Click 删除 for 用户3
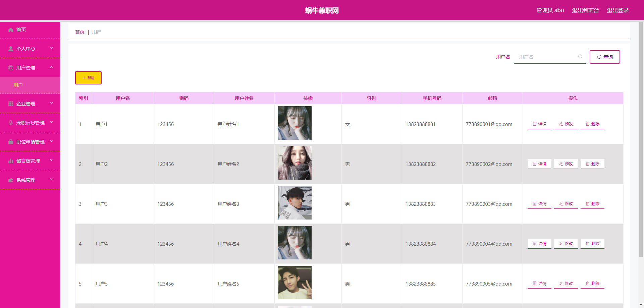644x308 pixels. click(x=592, y=204)
